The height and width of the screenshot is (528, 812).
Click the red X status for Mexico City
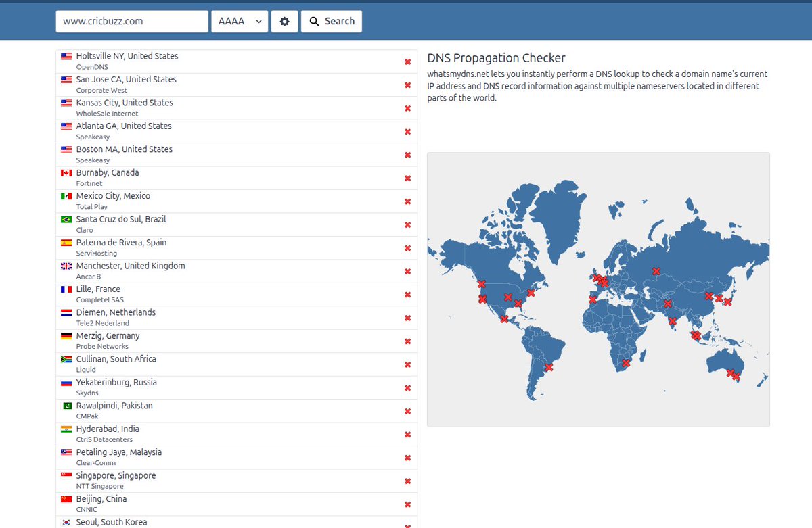(407, 201)
